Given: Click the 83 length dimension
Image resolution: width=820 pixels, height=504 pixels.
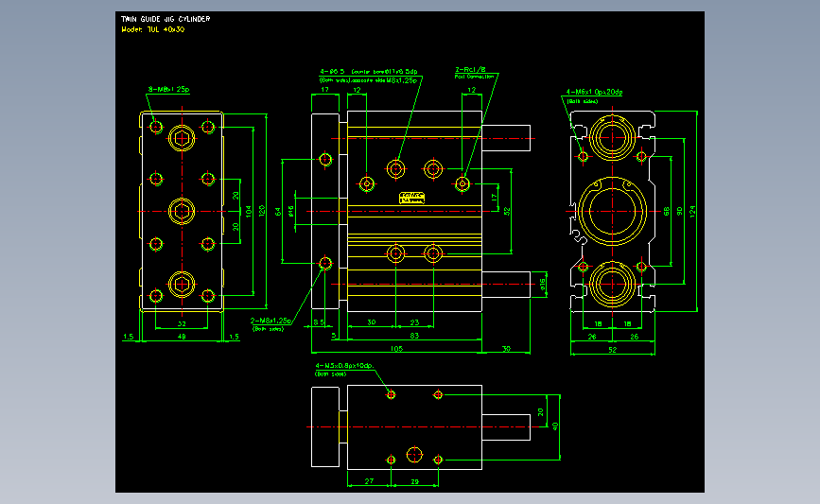Looking at the screenshot, I should 414,336.
